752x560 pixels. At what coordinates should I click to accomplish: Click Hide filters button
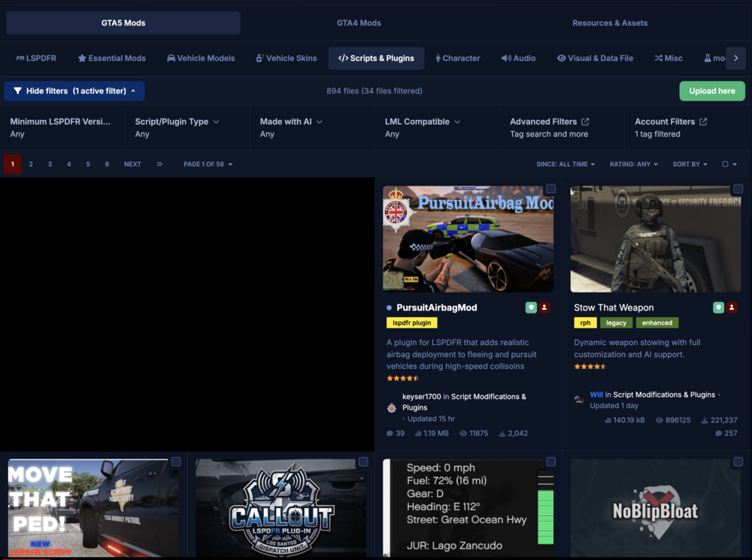point(74,91)
